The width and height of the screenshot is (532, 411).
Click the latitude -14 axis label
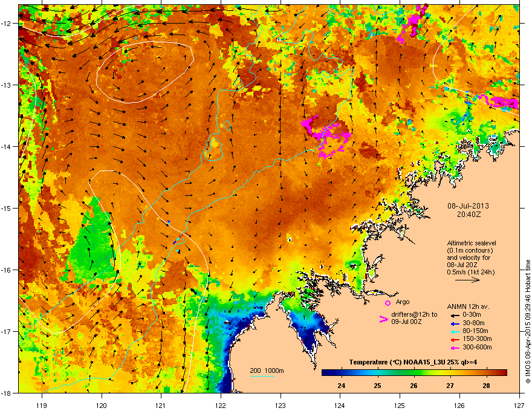(x=7, y=146)
